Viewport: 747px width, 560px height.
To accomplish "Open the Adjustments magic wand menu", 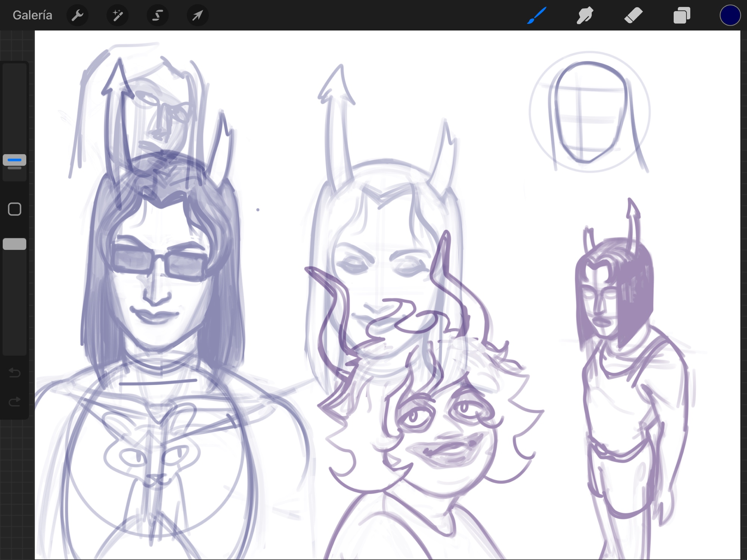I will (117, 15).
